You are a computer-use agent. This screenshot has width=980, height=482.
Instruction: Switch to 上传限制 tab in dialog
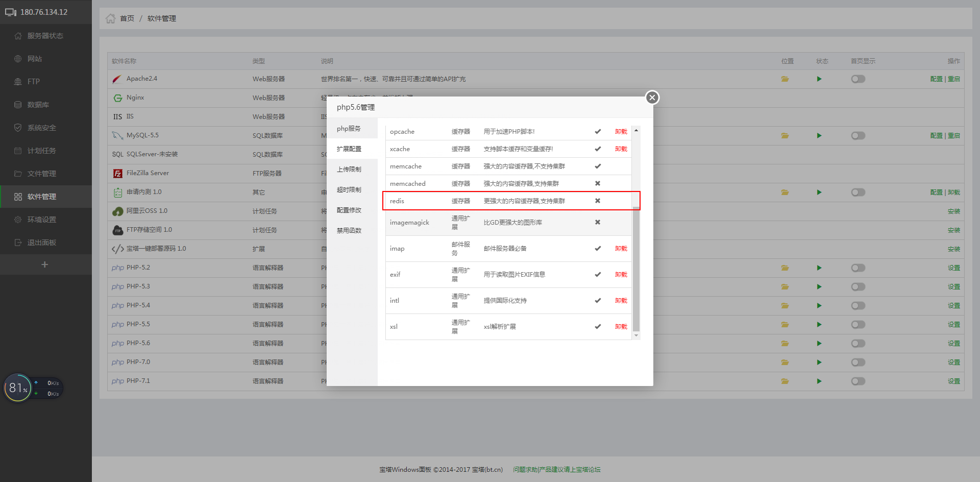pos(352,170)
